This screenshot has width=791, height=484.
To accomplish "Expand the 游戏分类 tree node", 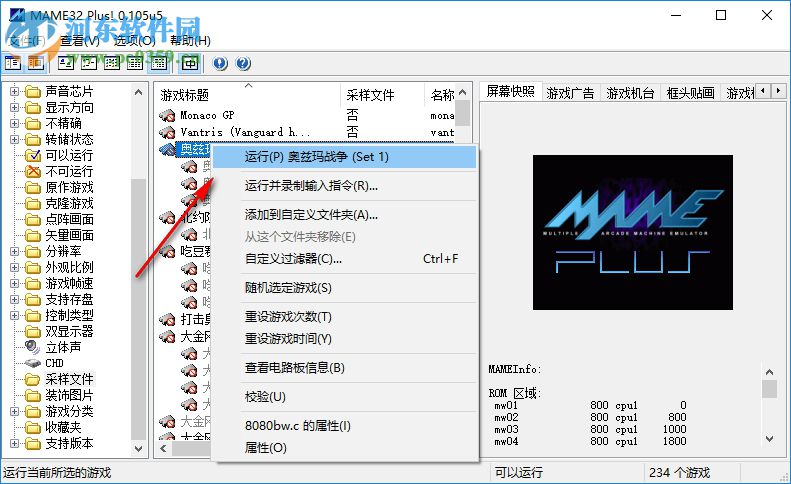I will click(x=14, y=411).
